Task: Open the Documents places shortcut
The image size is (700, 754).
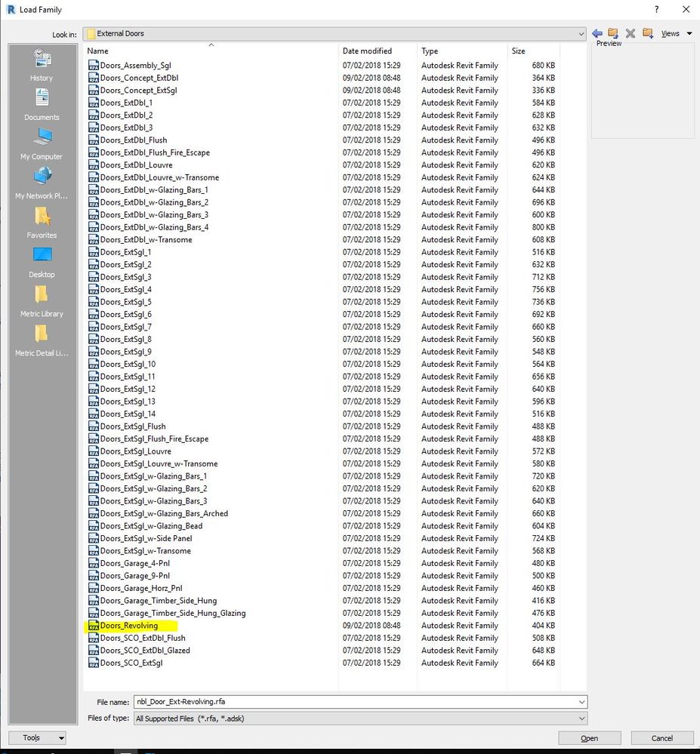Action: (x=42, y=104)
